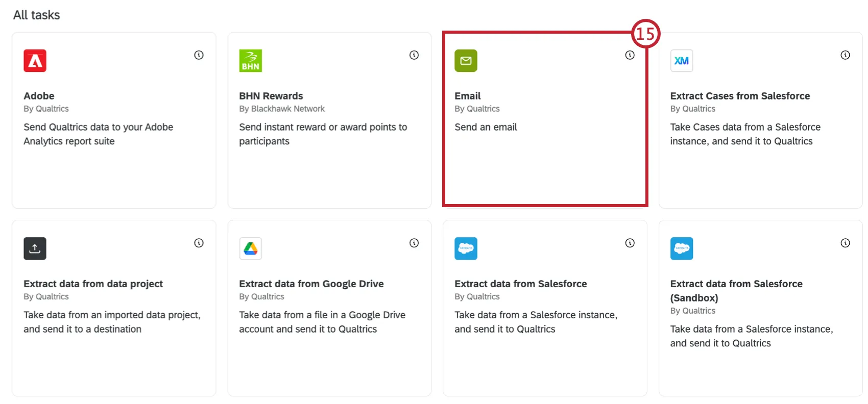This screenshot has height=404, width=868.
Task: Select the green Email envelope icon
Action: (466, 60)
